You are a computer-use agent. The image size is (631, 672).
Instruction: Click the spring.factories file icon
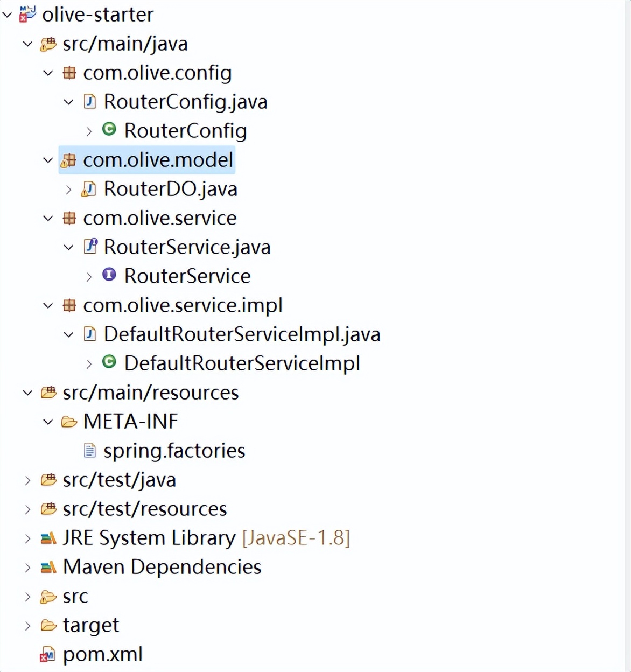click(90, 450)
